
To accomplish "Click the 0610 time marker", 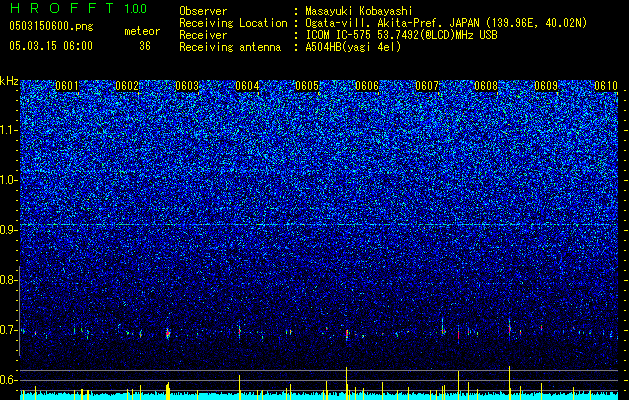I will coord(606,86).
